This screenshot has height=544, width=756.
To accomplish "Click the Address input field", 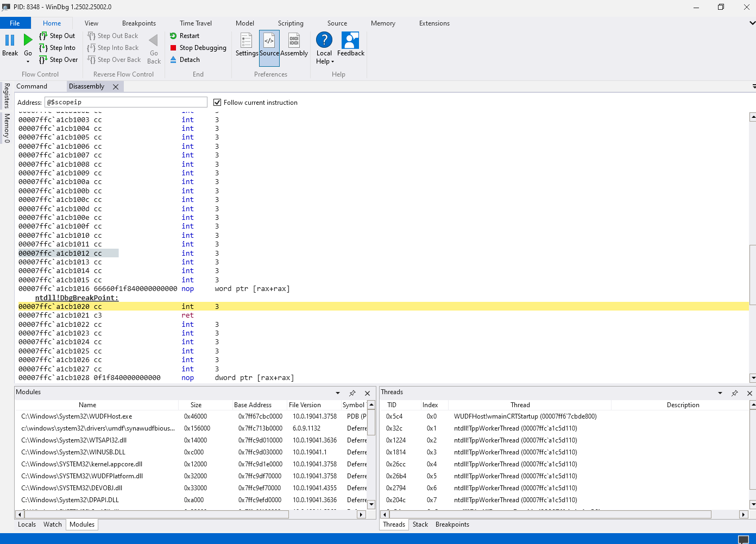I will [x=126, y=102].
